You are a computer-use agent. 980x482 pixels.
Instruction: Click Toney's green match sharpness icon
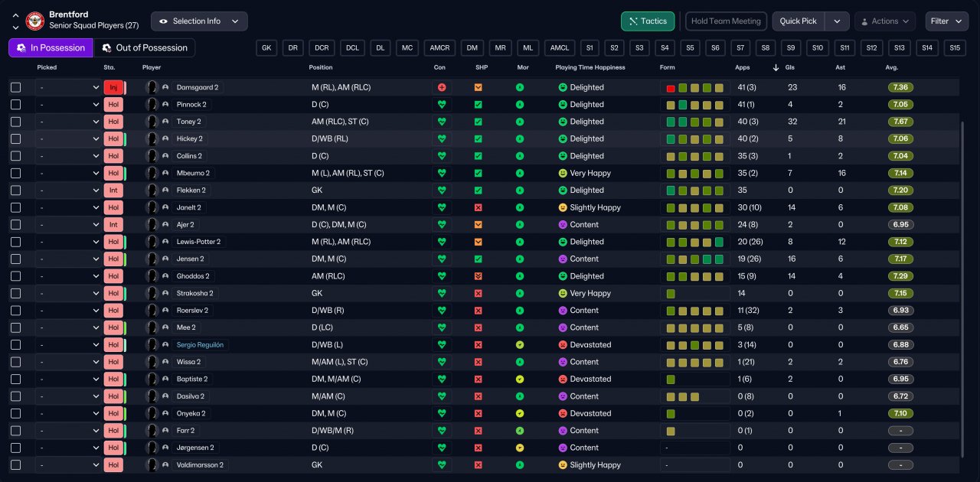[x=479, y=122]
